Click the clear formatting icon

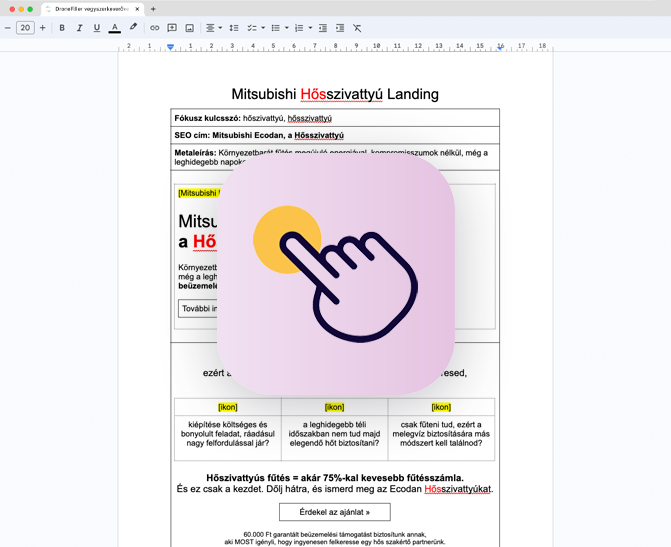click(357, 28)
